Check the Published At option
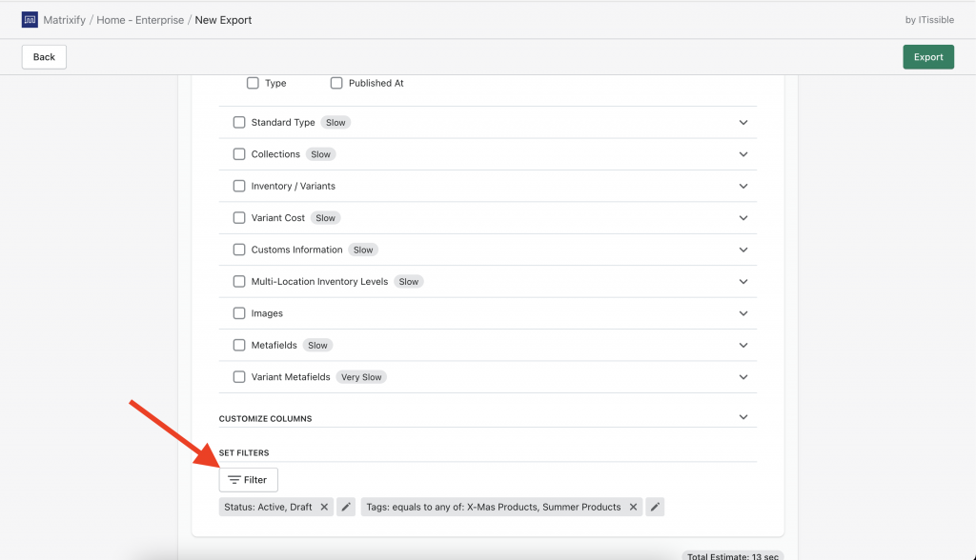 pyautogui.click(x=335, y=83)
